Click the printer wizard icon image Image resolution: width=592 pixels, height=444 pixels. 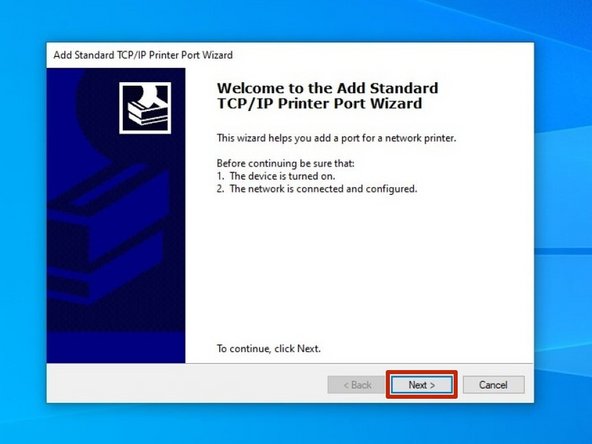pos(145,108)
